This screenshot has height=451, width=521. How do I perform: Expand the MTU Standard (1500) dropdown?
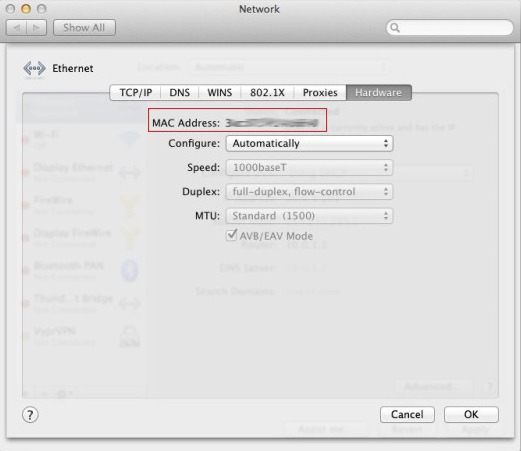[309, 216]
